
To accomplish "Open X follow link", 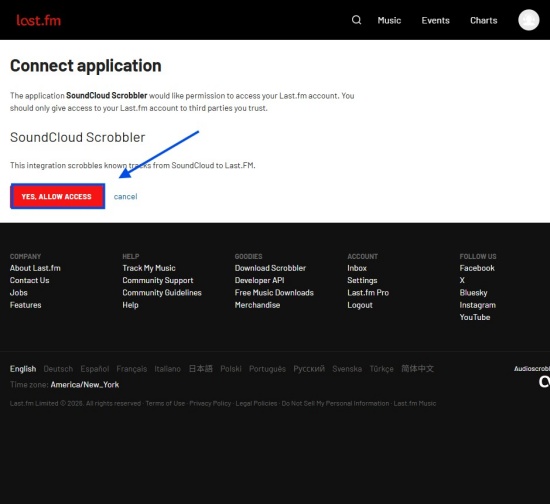I will coord(462,280).
